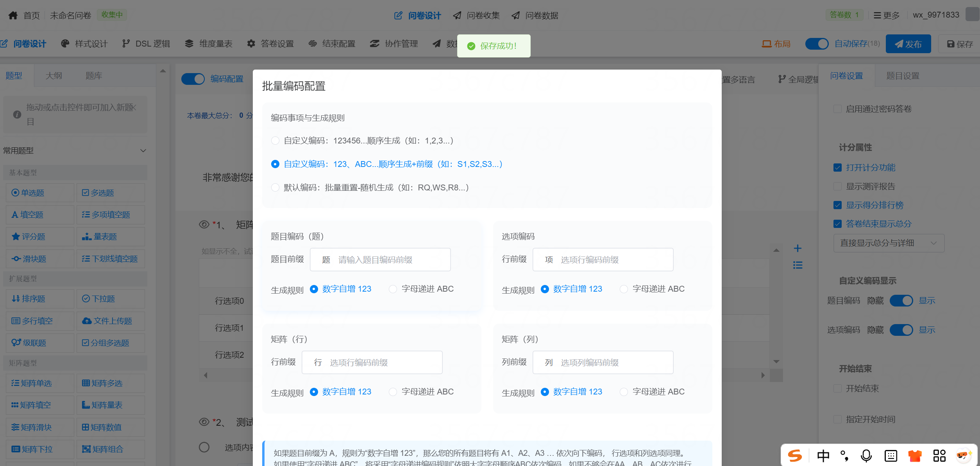Viewport: 980px width, 466px height.
Task: Switch to the 题目设置 tab
Action: 903,76
